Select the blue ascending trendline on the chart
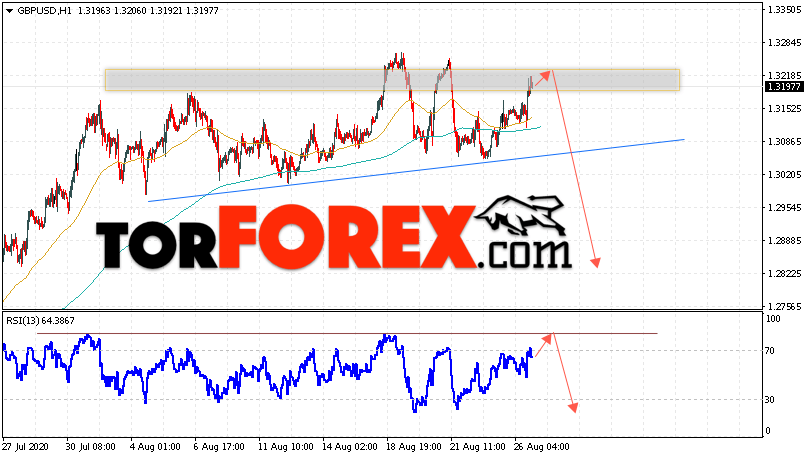 point(416,170)
